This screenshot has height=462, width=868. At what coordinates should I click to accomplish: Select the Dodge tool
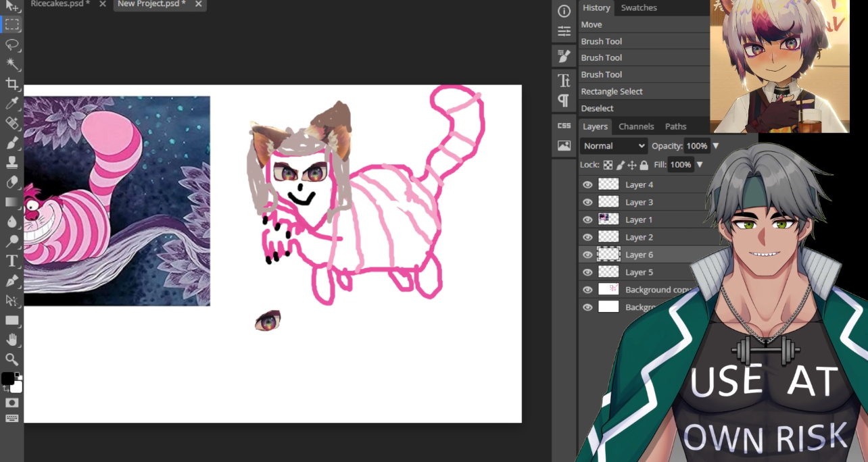pos(11,240)
